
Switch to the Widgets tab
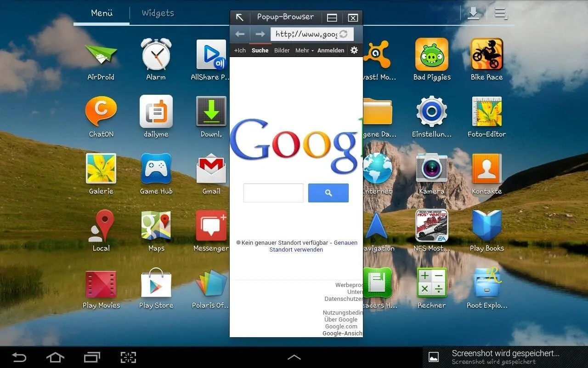coord(158,13)
